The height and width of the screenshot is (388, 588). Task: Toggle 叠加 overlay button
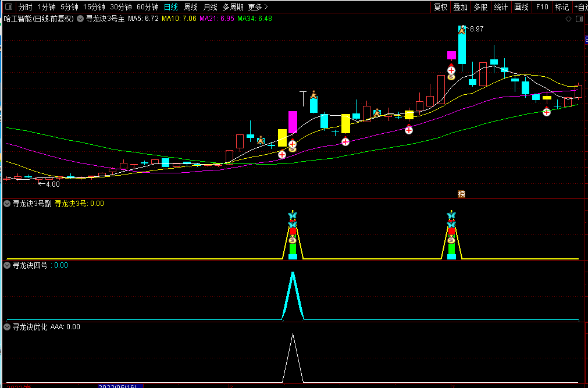(x=460, y=7)
